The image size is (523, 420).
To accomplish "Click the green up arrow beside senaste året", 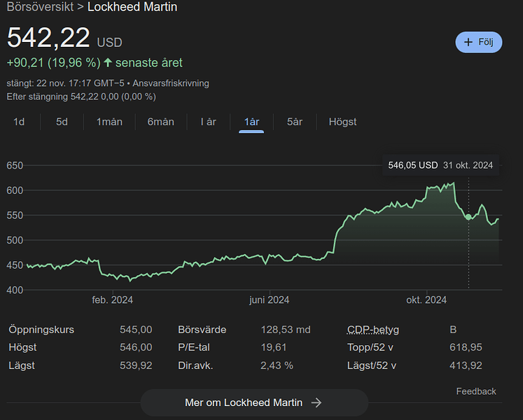I will (107, 62).
